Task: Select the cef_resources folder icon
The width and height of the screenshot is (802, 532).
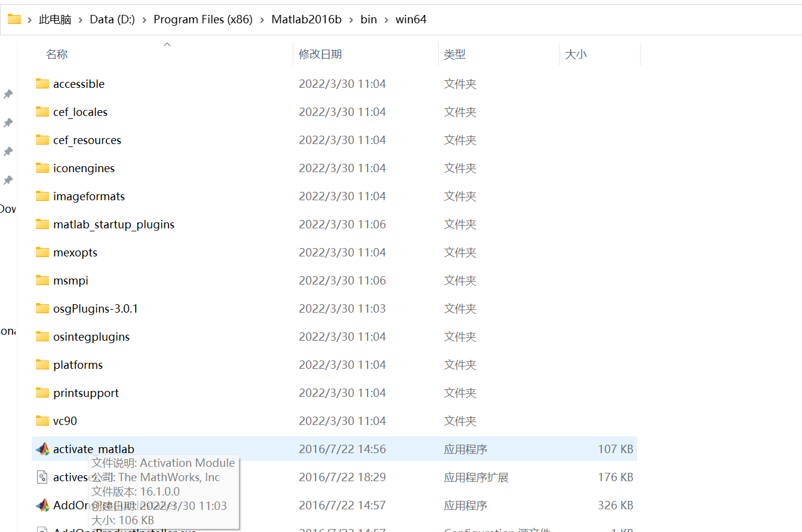Action: (42, 140)
